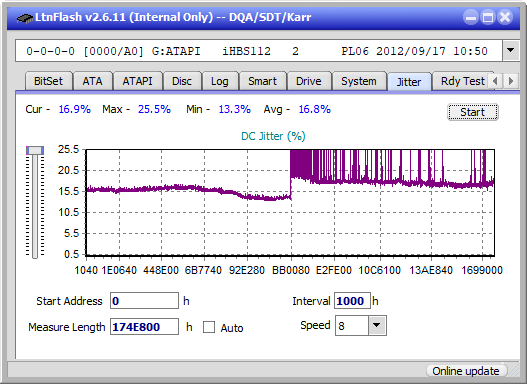Click the x-axis label 1699000
This screenshot has height=384, width=527.
click(482, 270)
